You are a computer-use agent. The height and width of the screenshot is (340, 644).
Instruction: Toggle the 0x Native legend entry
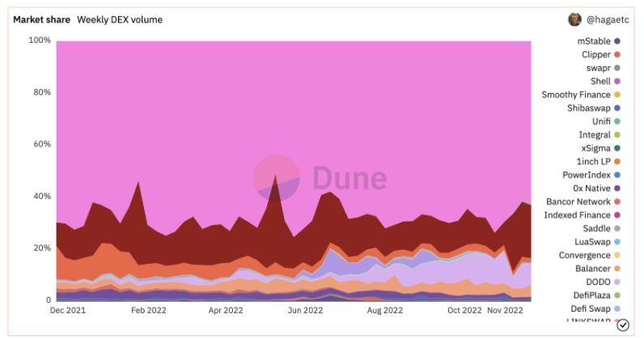tap(596, 189)
